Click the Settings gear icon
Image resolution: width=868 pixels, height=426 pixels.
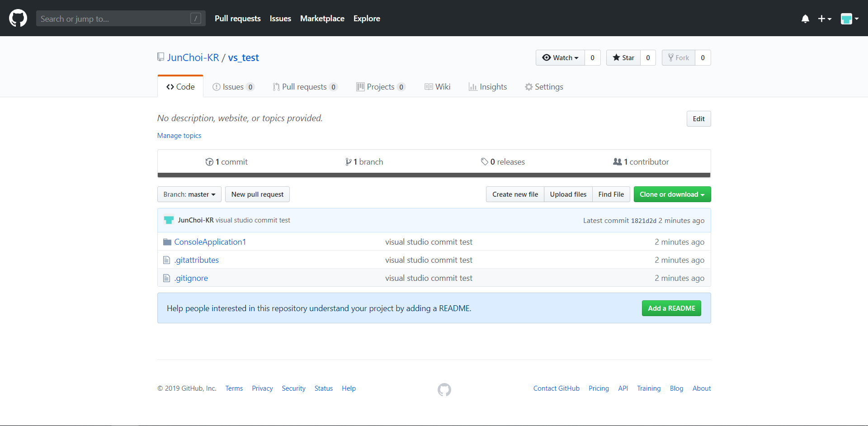tap(528, 87)
